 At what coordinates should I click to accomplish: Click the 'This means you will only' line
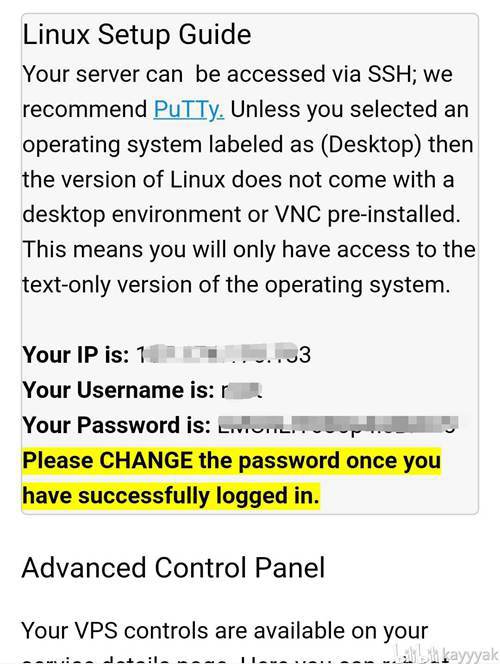(x=249, y=249)
